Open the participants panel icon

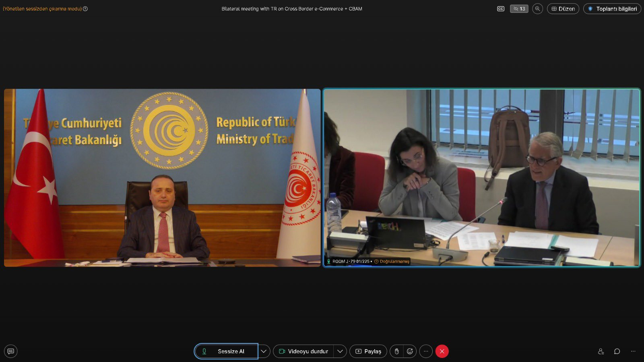(601, 351)
